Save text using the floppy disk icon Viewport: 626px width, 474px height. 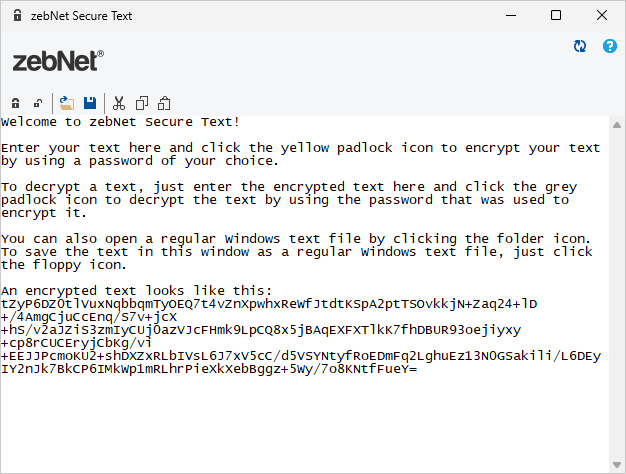[90, 103]
